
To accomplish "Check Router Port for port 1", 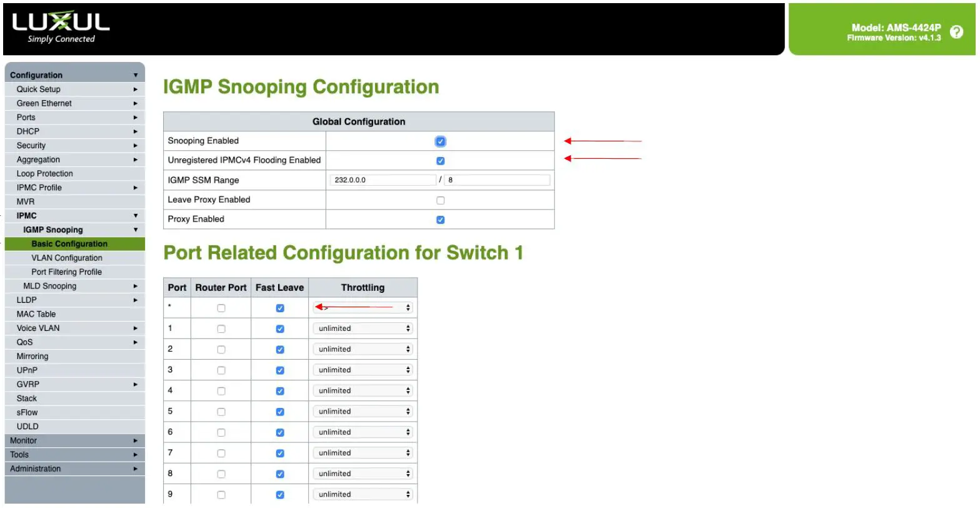I will click(221, 329).
